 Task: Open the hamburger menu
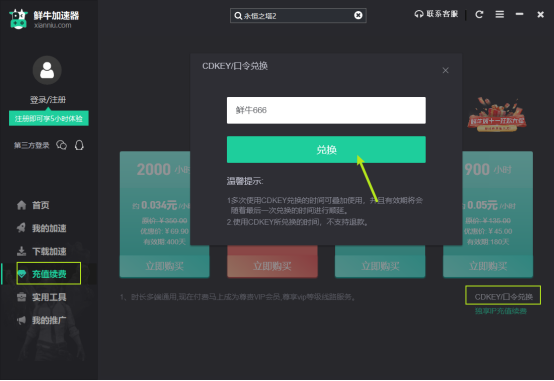[500, 14]
